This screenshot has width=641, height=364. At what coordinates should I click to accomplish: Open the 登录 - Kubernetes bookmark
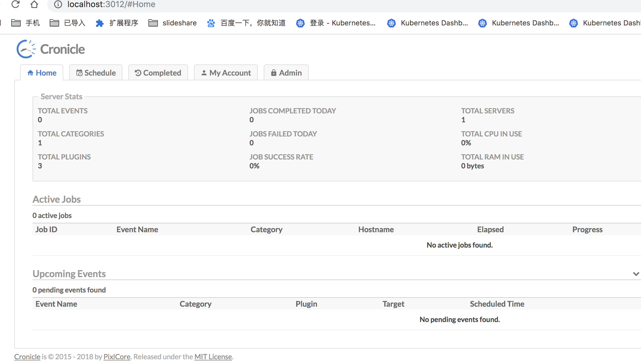click(x=336, y=23)
